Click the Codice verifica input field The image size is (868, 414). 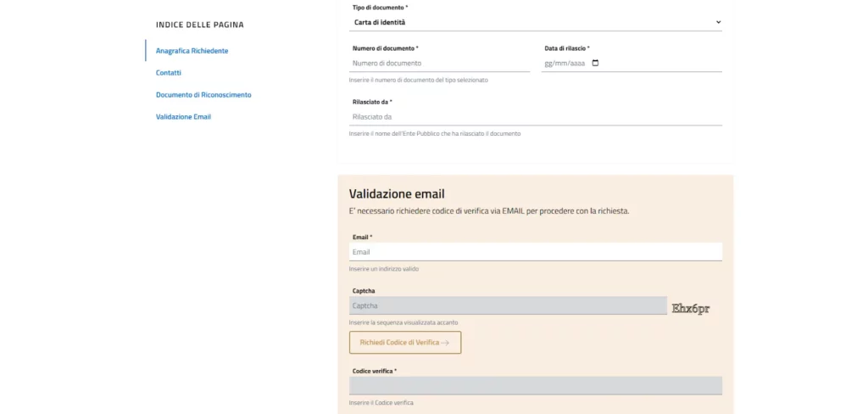[536, 386]
